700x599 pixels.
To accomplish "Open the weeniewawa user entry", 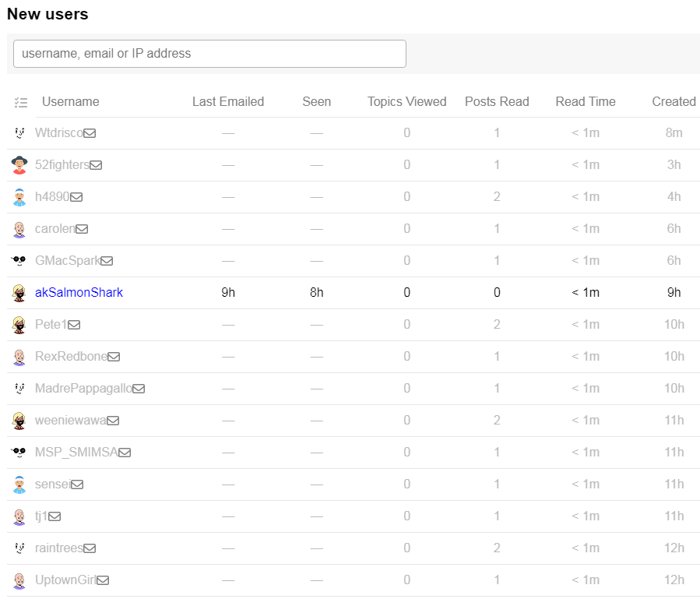I will pyautogui.click(x=71, y=421).
